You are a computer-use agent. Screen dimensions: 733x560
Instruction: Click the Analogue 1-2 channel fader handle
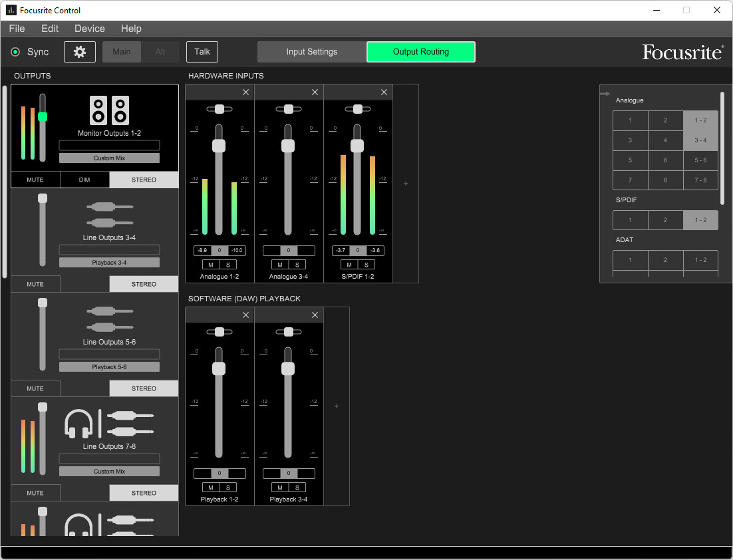coord(219,146)
